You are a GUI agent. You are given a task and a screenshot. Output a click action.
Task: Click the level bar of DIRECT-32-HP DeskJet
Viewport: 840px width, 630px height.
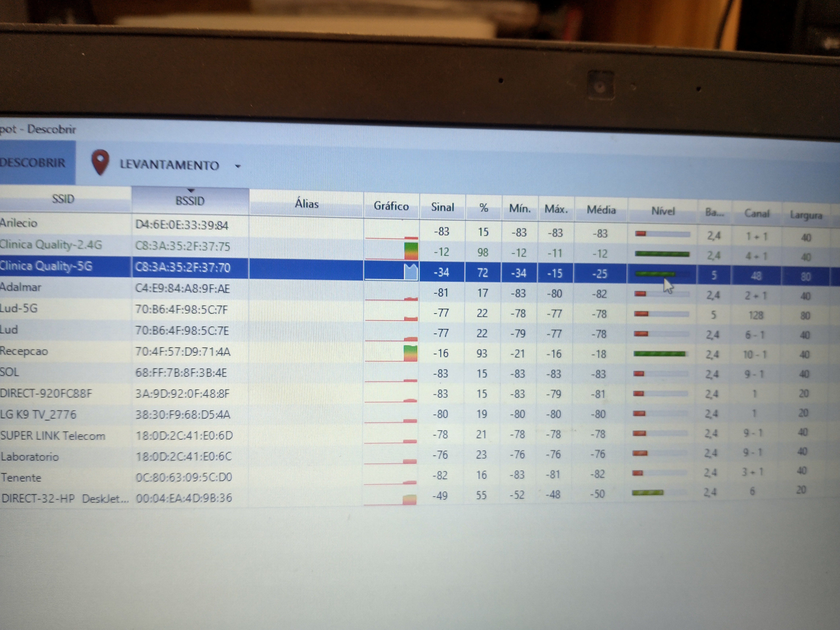point(647,493)
